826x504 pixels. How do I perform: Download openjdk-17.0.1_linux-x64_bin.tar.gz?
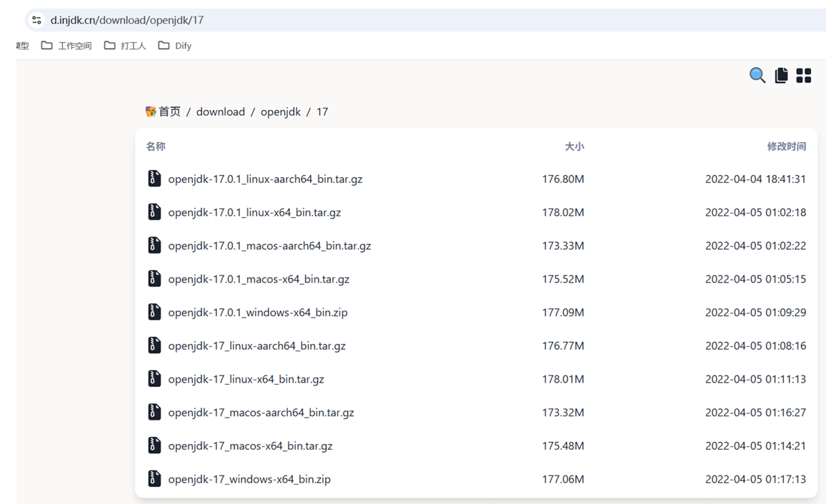coord(254,212)
